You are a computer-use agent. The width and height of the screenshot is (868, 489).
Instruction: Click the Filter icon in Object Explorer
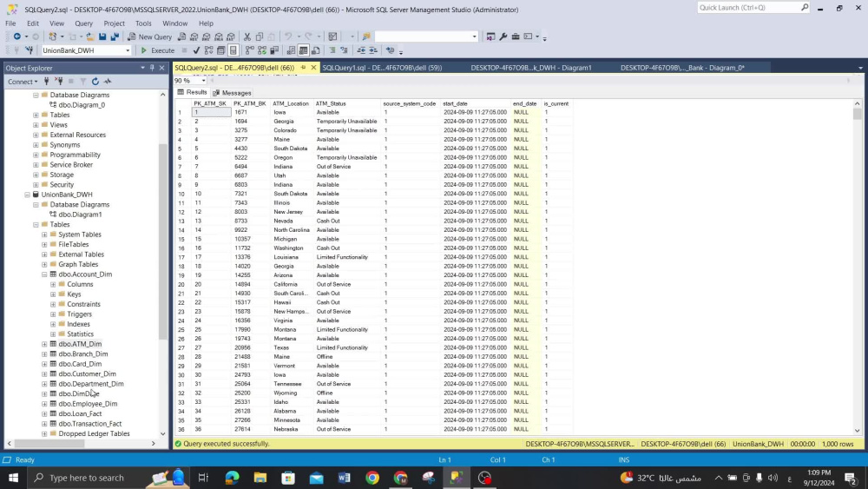click(x=83, y=82)
